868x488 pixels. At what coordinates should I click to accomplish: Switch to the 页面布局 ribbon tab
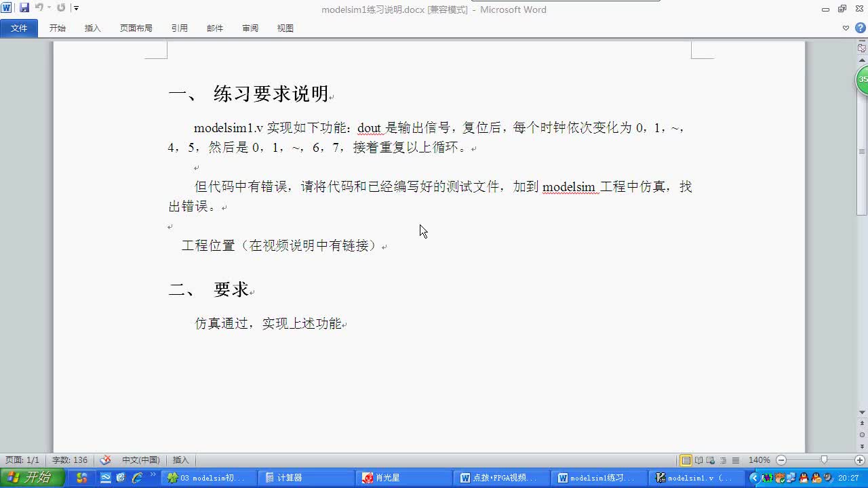pyautogui.click(x=136, y=28)
